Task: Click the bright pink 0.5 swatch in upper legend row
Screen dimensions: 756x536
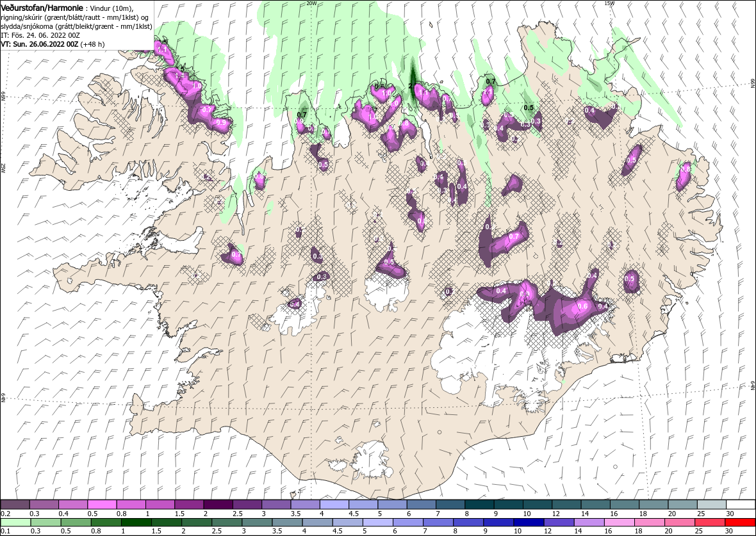Action: point(102,504)
